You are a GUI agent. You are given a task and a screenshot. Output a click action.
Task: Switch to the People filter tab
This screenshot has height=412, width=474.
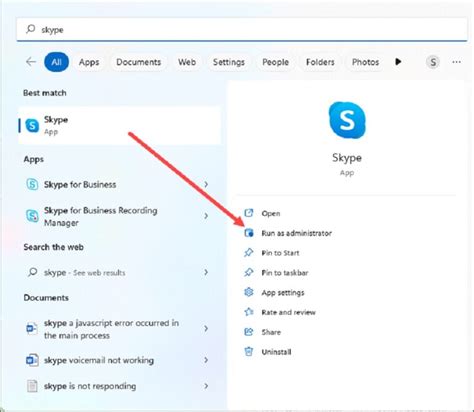click(x=275, y=62)
